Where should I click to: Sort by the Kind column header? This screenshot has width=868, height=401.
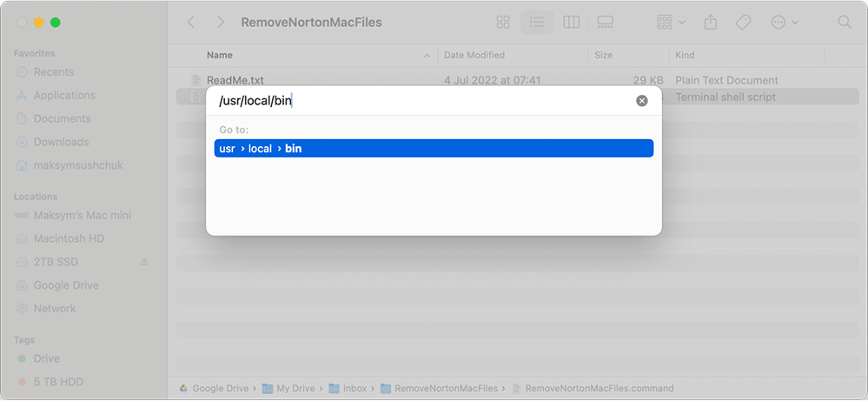click(x=685, y=55)
